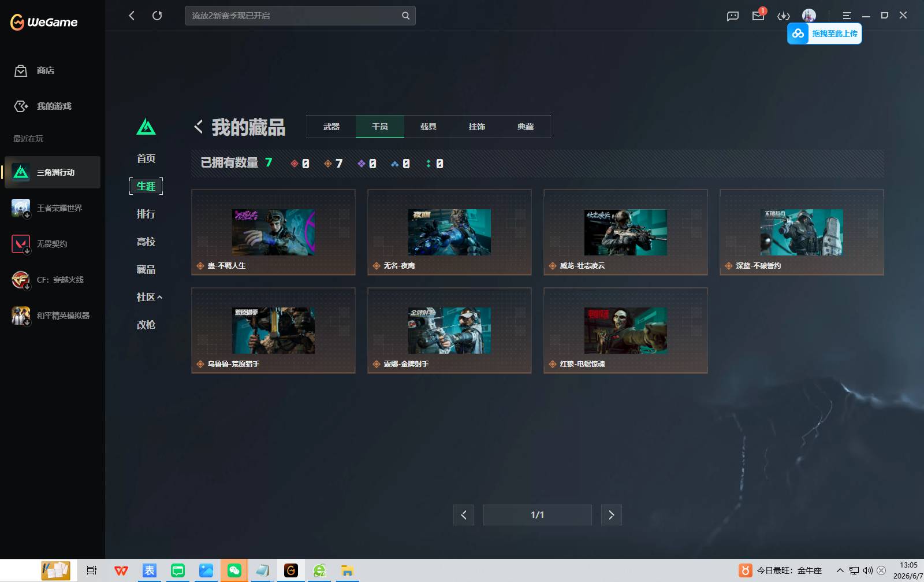The image size is (924, 582).
Task: Switch to the 载具 tab
Action: (x=429, y=127)
